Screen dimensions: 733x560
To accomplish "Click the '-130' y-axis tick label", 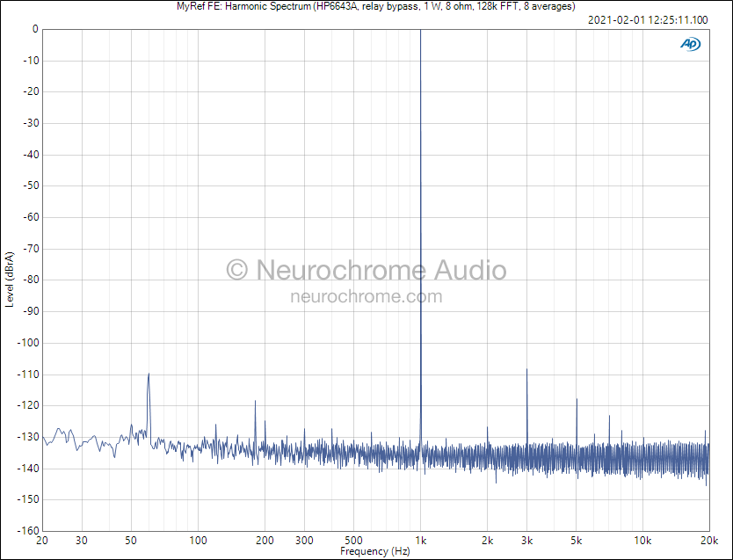I will pos(29,437).
